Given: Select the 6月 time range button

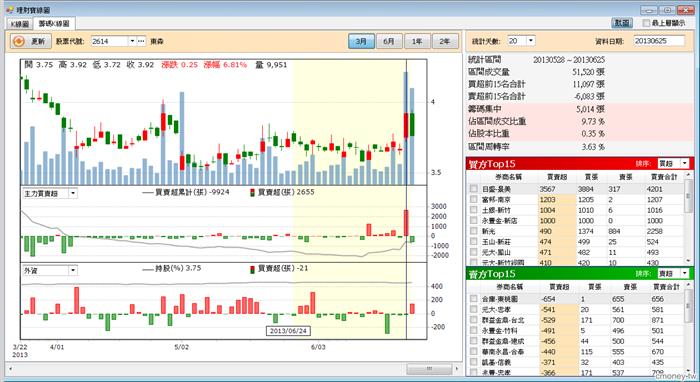Looking at the screenshot, I should point(389,41).
